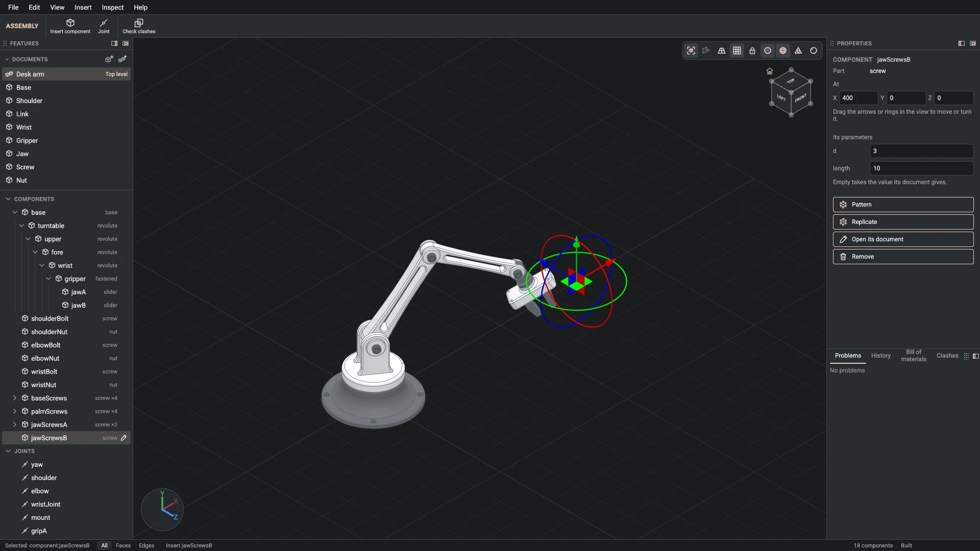The width and height of the screenshot is (980, 551).
Task: Add a new part document
Action: [109, 59]
